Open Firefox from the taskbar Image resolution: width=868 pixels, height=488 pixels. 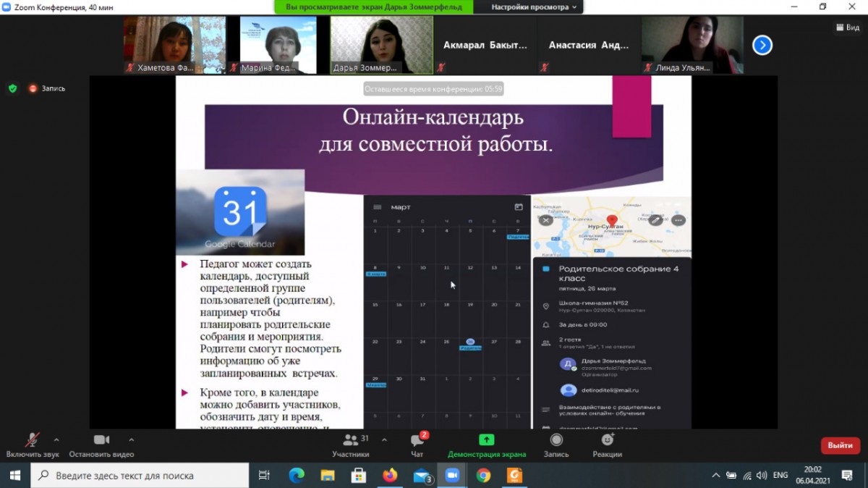pos(390,476)
